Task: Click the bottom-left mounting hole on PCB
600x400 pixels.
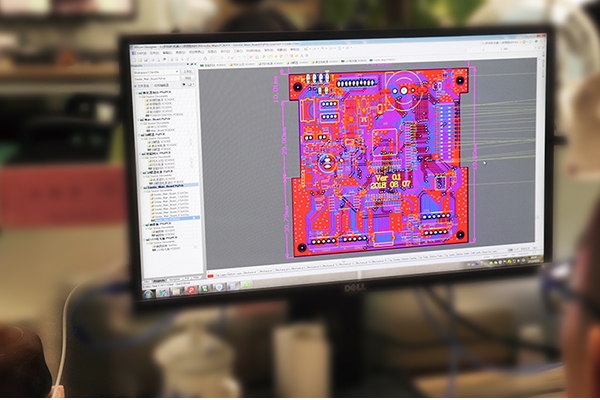Action: (x=302, y=247)
